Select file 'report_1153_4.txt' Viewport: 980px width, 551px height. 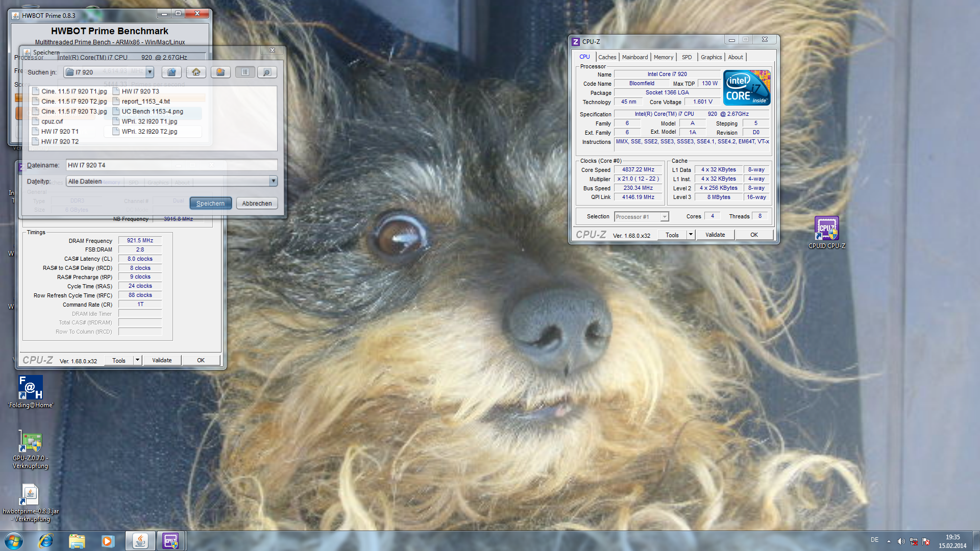[x=141, y=102]
